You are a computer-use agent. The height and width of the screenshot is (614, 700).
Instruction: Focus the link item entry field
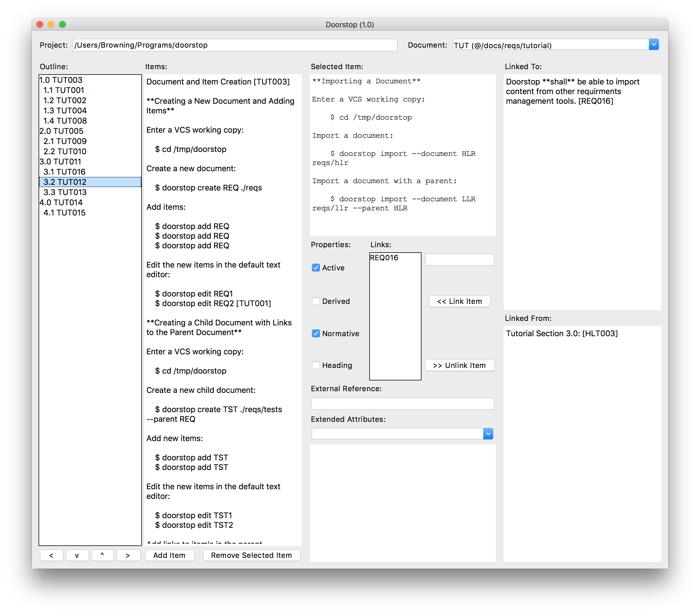click(x=459, y=259)
